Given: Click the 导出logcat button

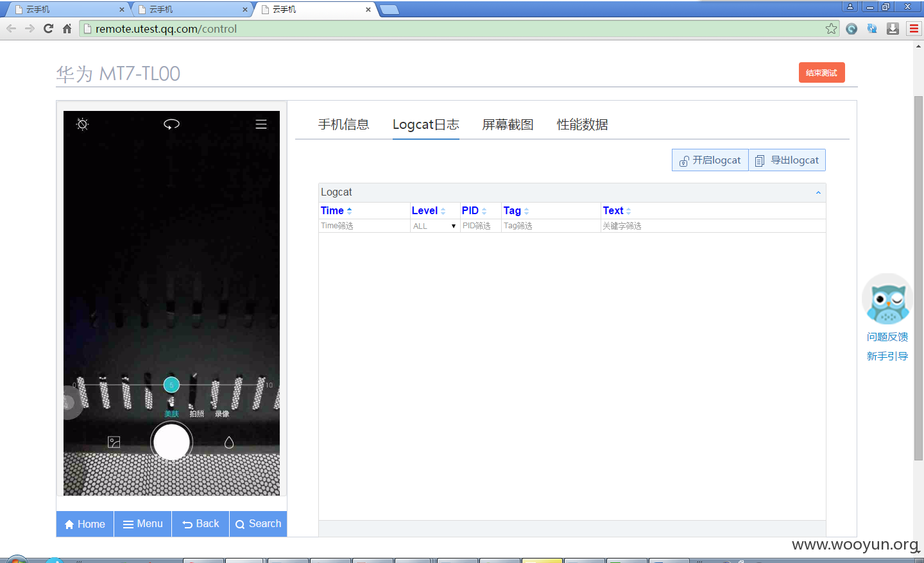Looking at the screenshot, I should click(x=787, y=160).
